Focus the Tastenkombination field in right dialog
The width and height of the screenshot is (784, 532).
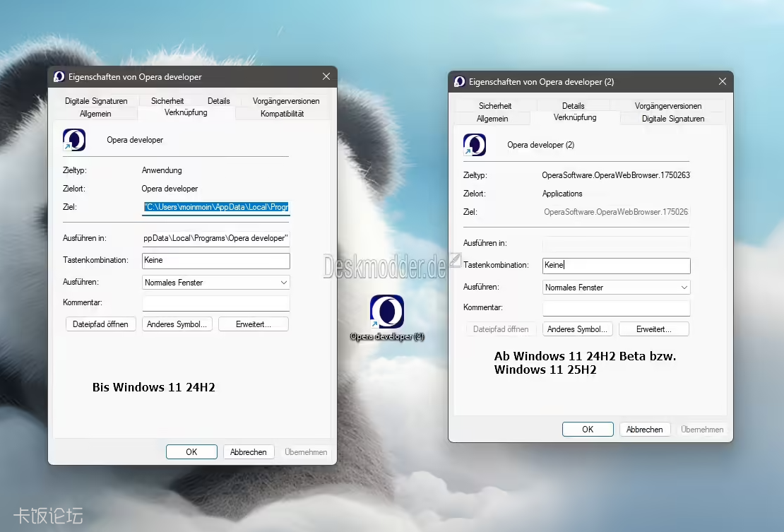pos(617,265)
